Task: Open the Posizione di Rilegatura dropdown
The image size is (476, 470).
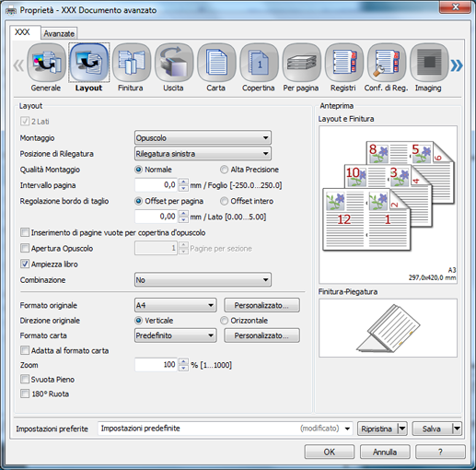Action: pos(203,154)
